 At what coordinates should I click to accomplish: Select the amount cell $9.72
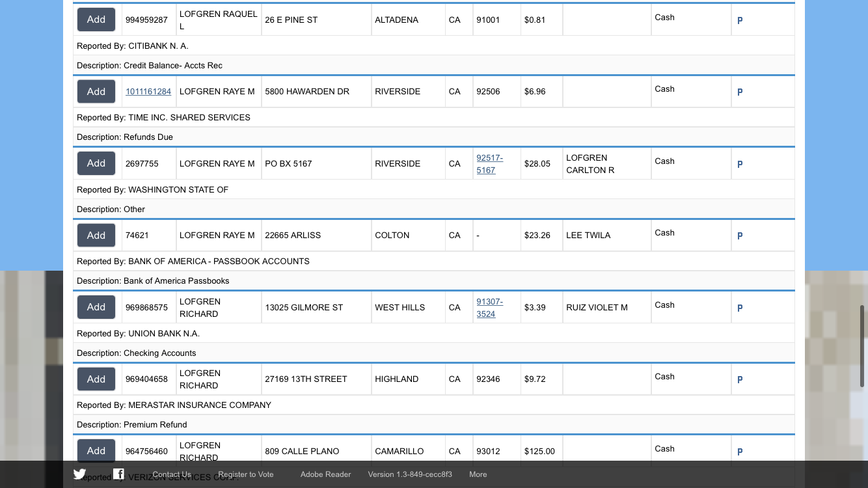coord(541,379)
